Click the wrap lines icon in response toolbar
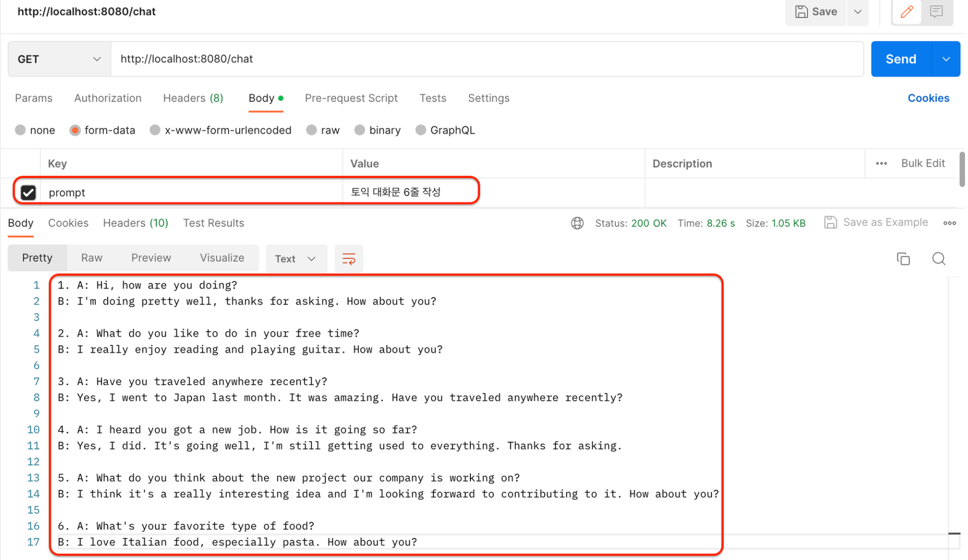This screenshot has height=560, width=968. pyautogui.click(x=350, y=259)
